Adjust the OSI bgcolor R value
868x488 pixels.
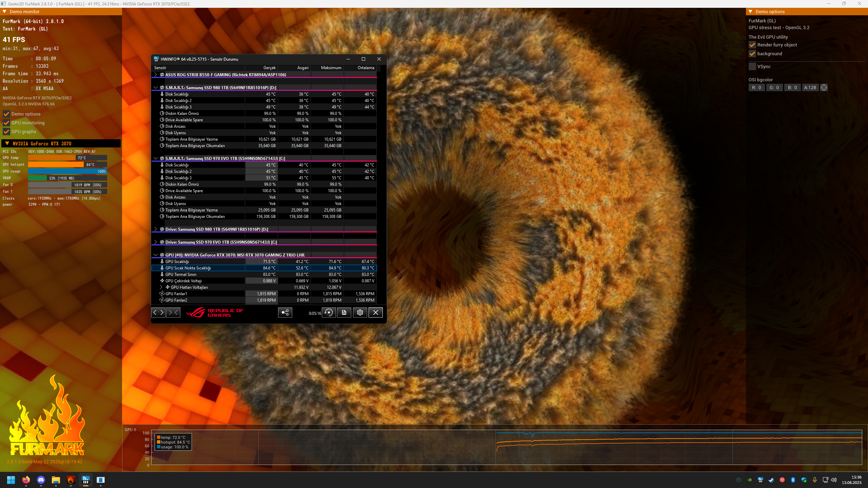[756, 87]
